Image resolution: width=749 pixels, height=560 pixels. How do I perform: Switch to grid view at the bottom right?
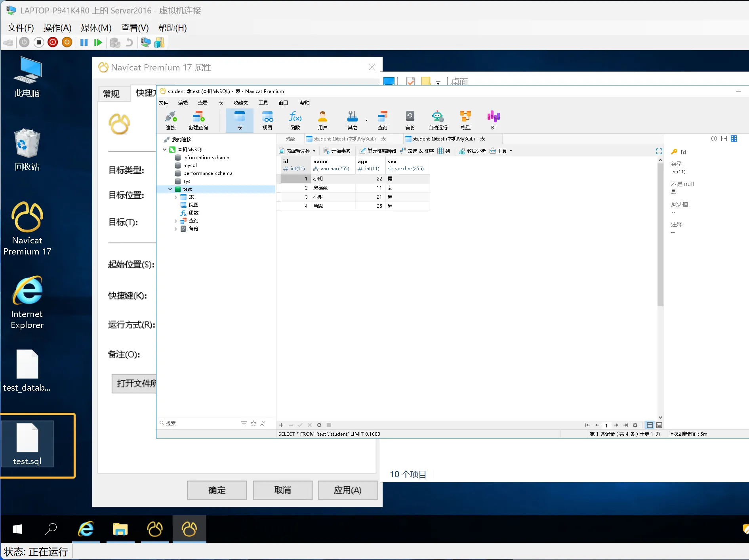(650, 425)
